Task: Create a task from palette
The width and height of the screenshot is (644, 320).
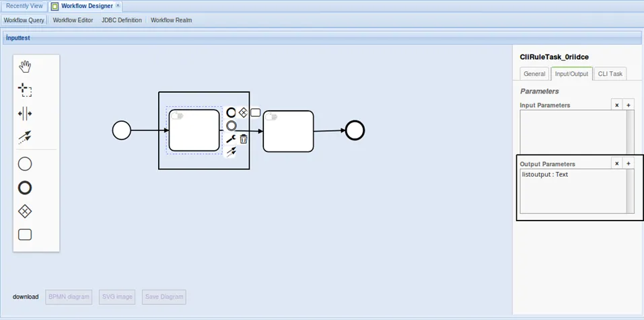Action: click(x=25, y=235)
